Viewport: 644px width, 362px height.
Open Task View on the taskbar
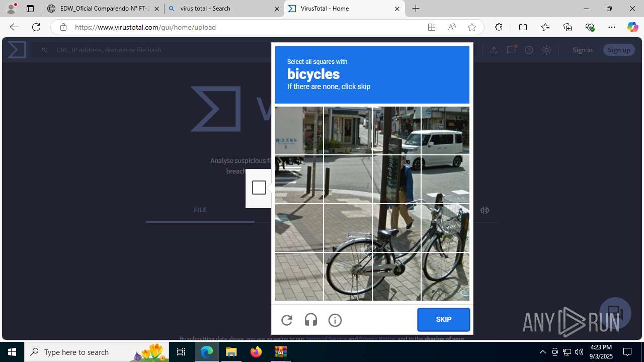tap(182, 352)
